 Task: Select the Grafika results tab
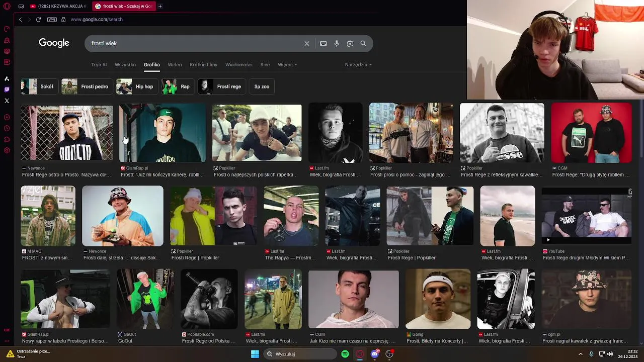pyautogui.click(x=151, y=65)
